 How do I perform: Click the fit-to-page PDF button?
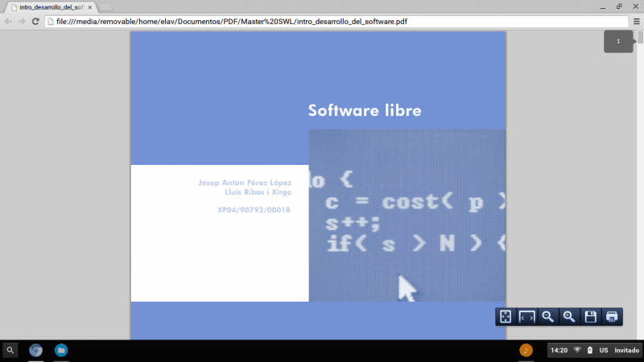coord(506,317)
